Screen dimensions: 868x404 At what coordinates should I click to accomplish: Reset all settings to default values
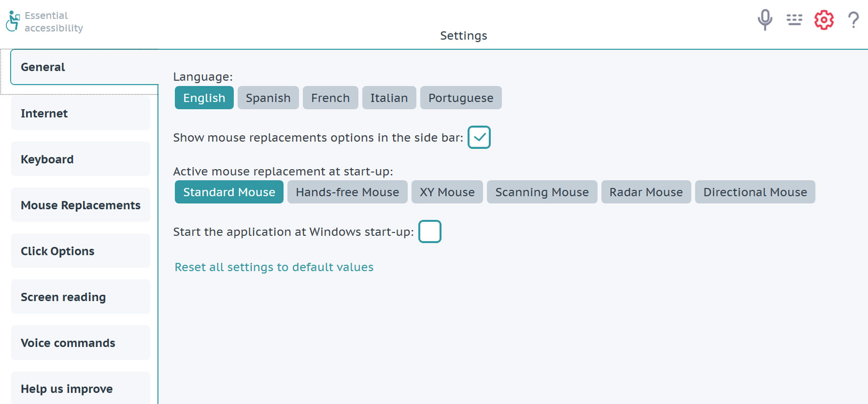274,267
